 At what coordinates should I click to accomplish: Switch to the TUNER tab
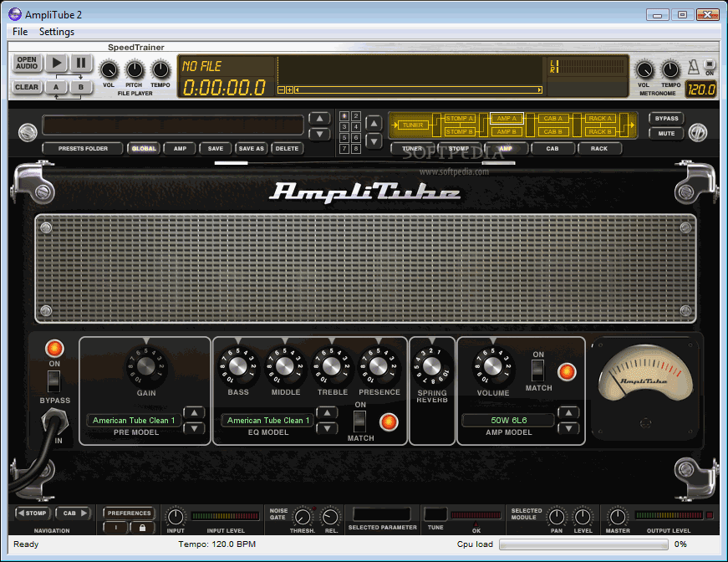point(412,149)
